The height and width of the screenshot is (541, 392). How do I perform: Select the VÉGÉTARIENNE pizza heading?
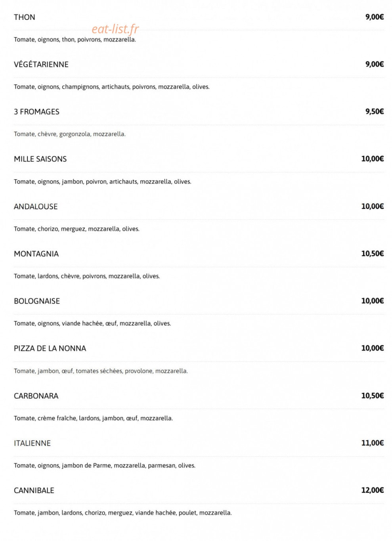click(41, 64)
